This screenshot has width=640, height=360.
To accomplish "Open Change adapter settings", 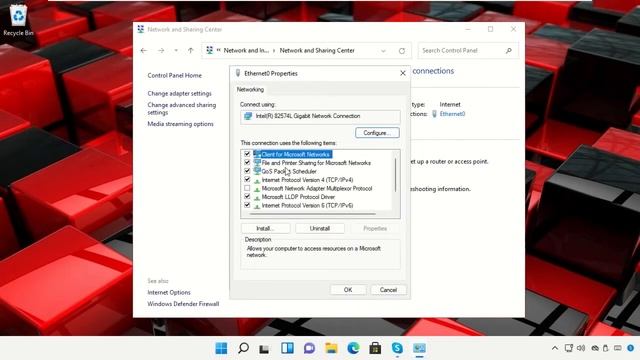I will (180, 93).
